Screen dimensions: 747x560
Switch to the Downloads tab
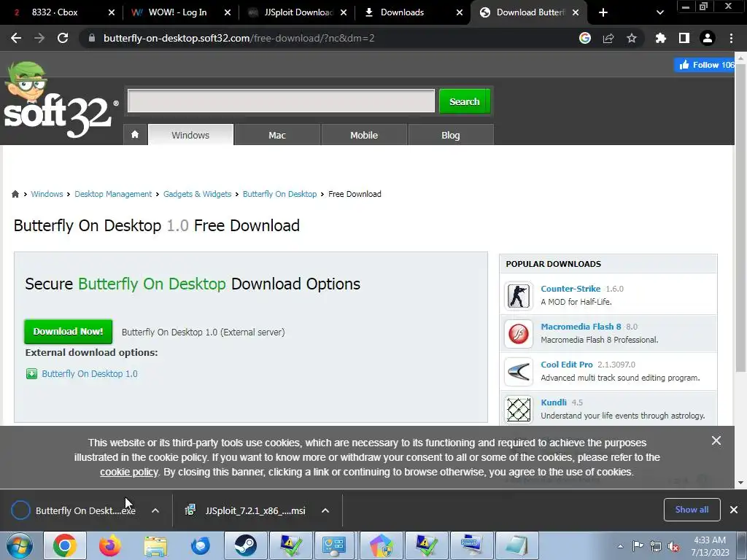[402, 12]
